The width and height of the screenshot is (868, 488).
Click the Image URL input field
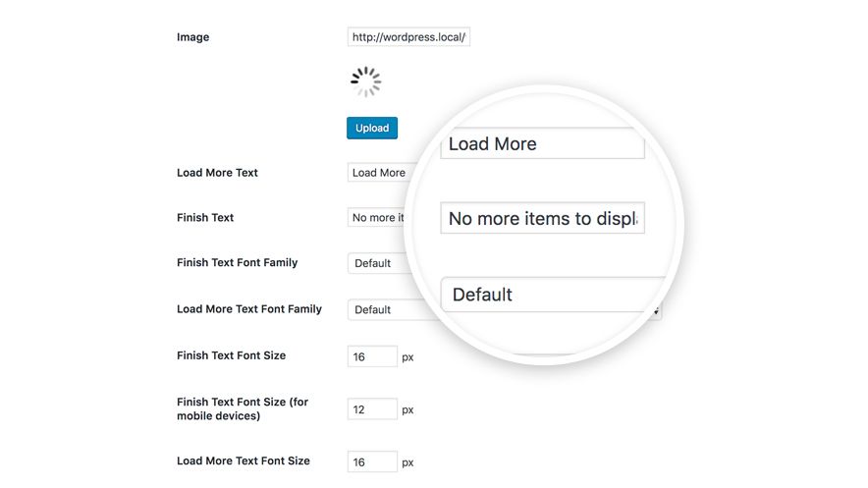point(407,37)
